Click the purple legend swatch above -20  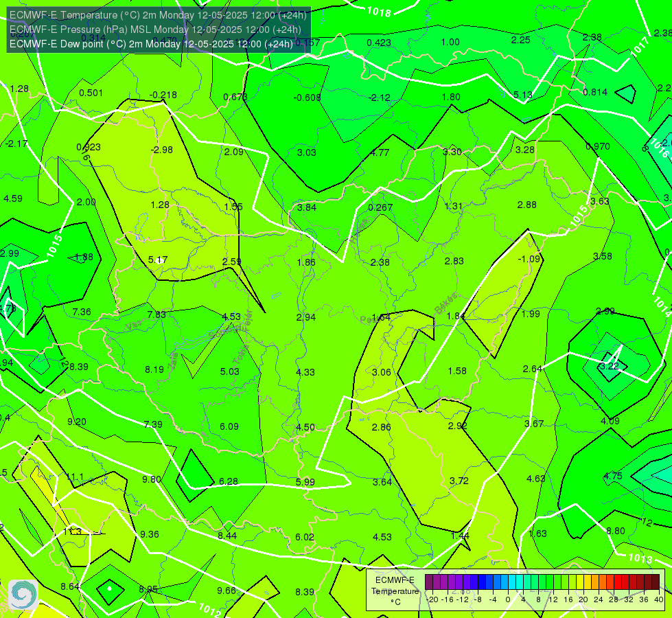(x=429, y=582)
